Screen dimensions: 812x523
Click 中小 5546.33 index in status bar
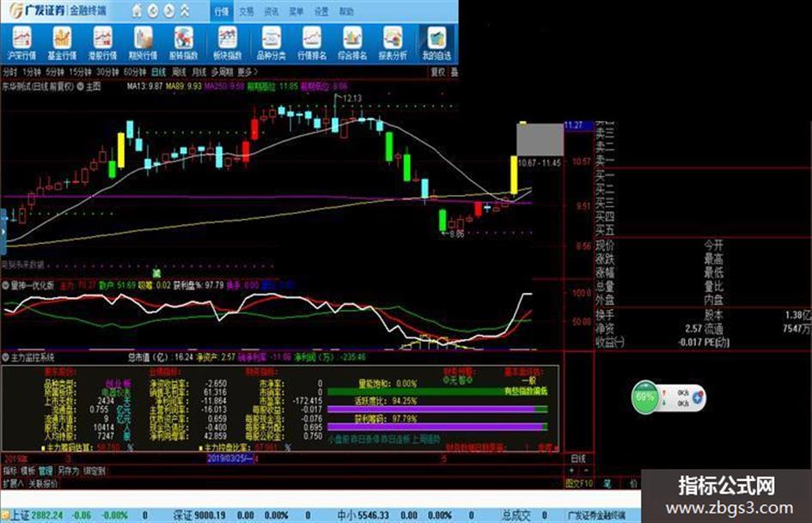363,515
